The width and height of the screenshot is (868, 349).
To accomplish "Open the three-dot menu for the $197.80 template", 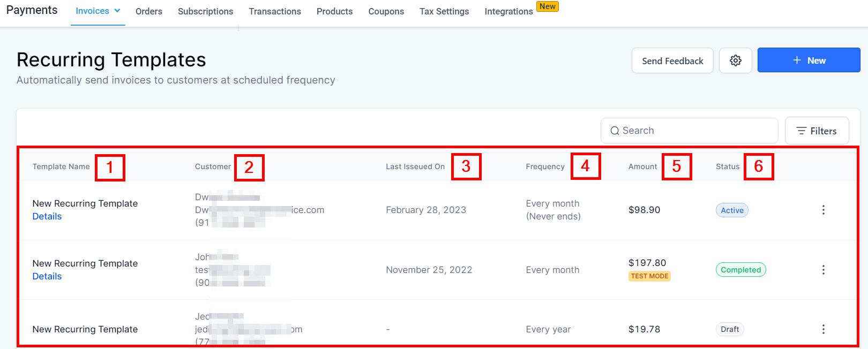I will pyautogui.click(x=824, y=270).
